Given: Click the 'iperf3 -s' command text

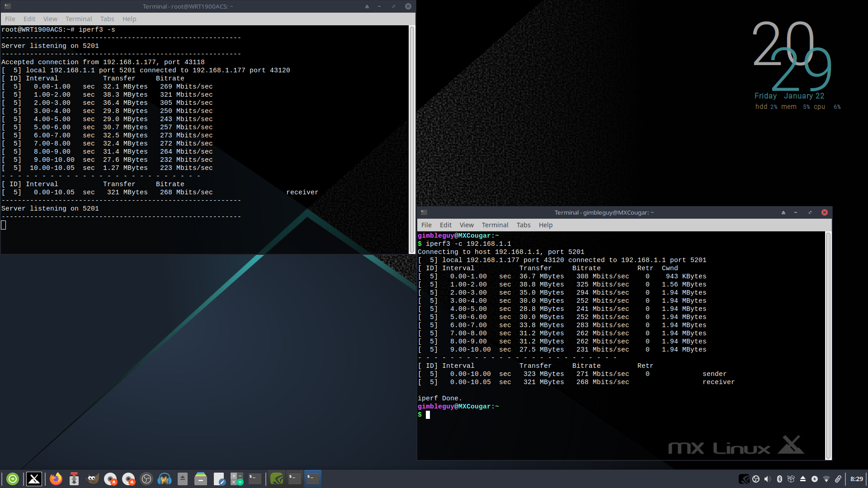Looking at the screenshot, I should 97,30.
